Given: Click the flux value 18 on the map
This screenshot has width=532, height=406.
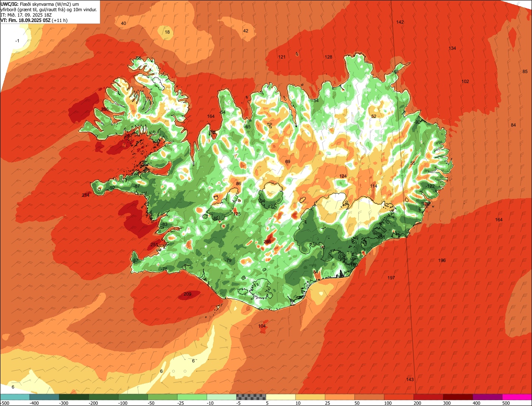Looking at the screenshot, I should pyautogui.click(x=167, y=32).
